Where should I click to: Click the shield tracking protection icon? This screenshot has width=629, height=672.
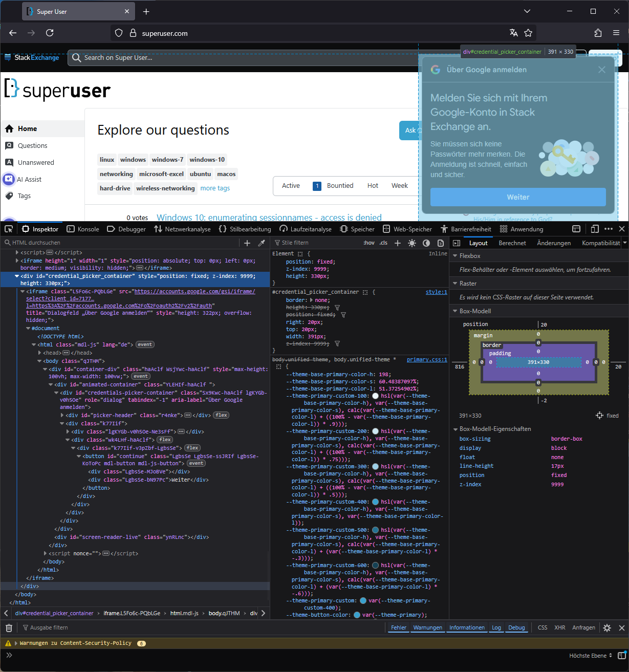(119, 33)
